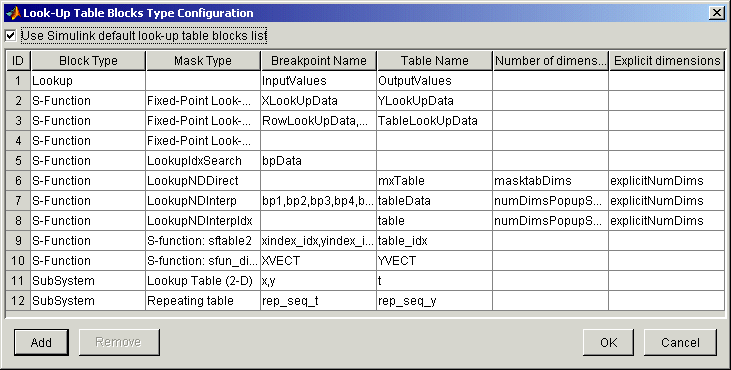Click the Table Name column header
Image resolution: width=731 pixels, height=370 pixels.
[434, 61]
